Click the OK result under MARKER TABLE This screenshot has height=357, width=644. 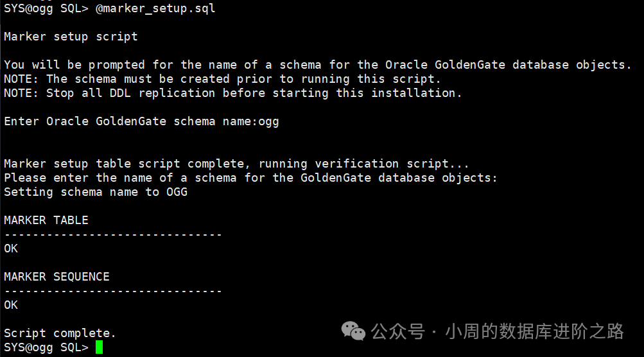(x=11, y=248)
